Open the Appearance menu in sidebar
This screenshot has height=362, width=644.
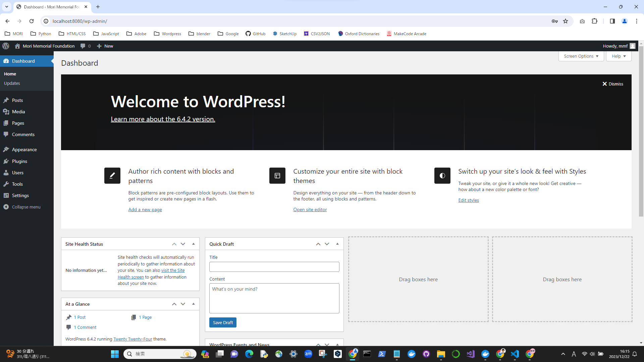[24, 149]
